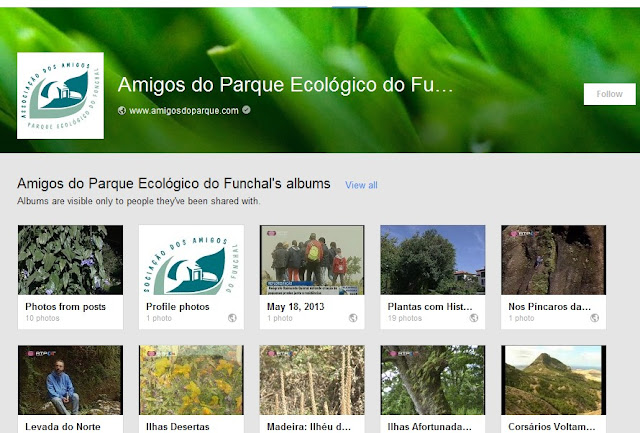
Task: Click the public globe icon on May 18, 2013 album
Action: (x=353, y=318)
